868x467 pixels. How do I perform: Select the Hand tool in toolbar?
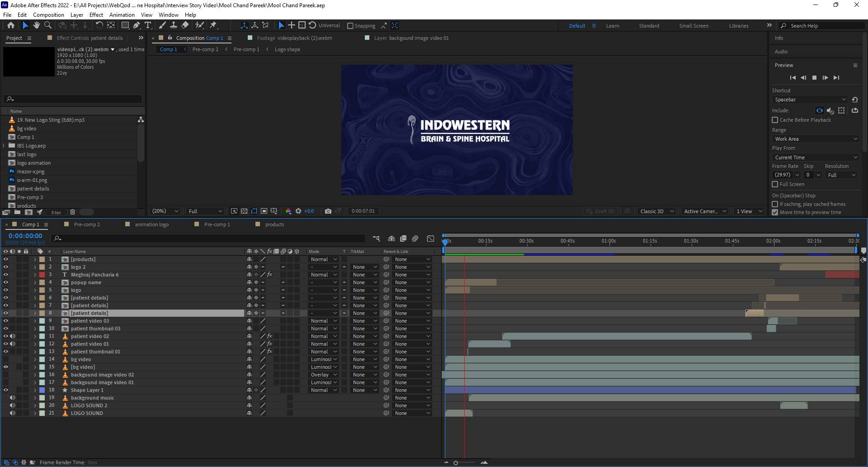tap(37, 25)
